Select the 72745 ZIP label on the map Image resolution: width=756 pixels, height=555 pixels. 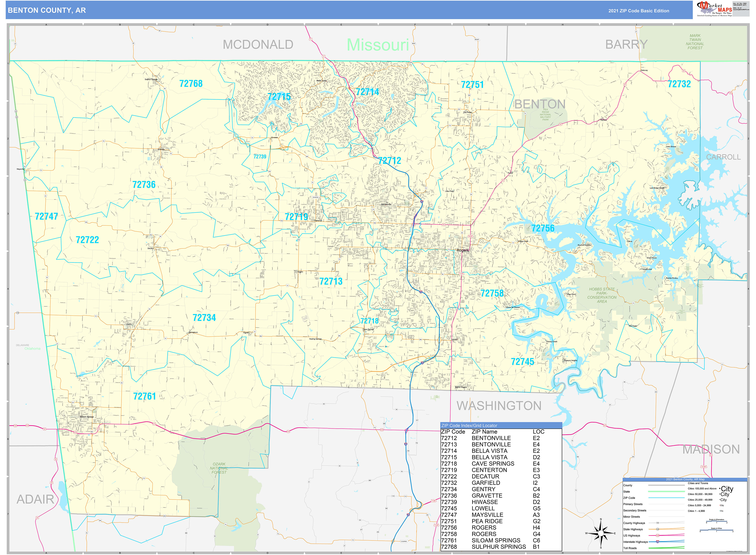point(522,362)
